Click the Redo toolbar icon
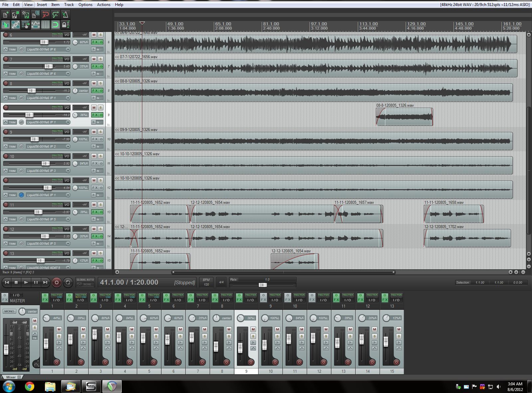 56,14
